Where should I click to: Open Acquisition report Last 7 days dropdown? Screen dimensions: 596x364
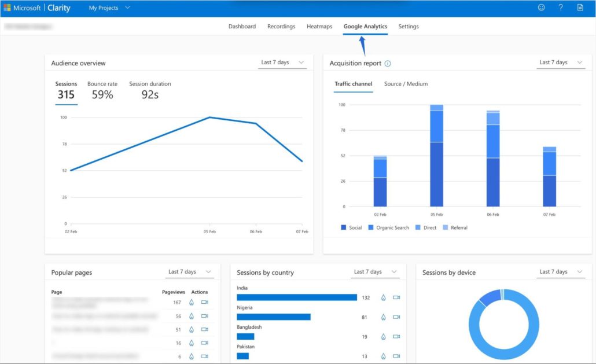561,62
